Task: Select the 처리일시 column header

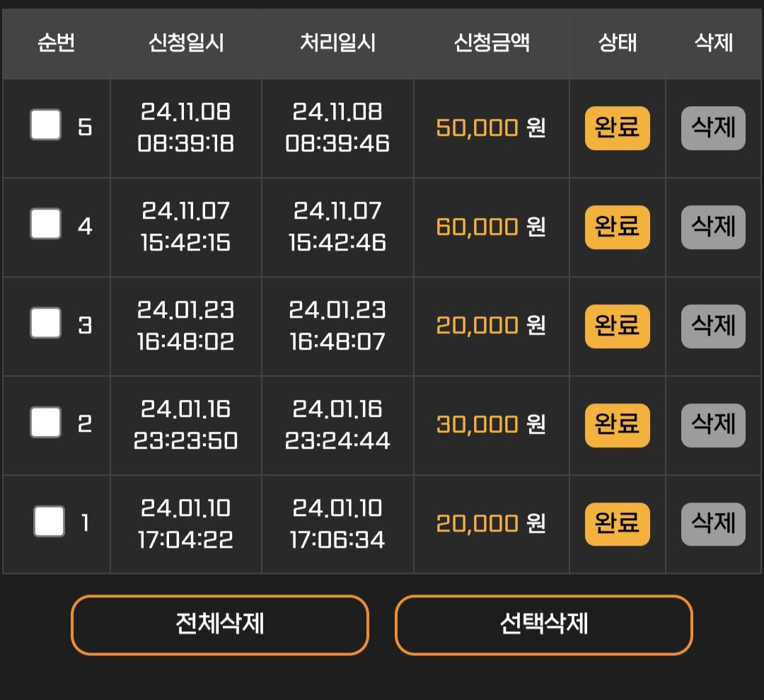Action: tap(338, 43)
